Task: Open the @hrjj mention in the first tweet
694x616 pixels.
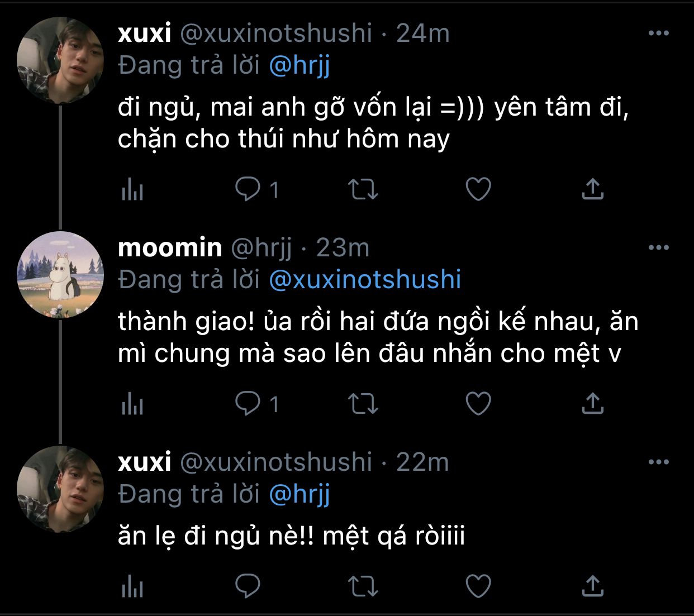Action: [x=300, y=66]
